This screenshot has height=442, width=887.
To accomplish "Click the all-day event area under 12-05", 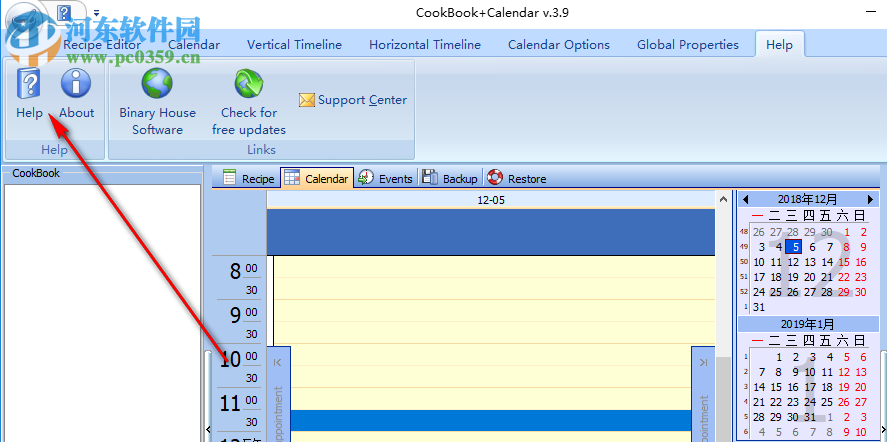I will pos(490,231).
